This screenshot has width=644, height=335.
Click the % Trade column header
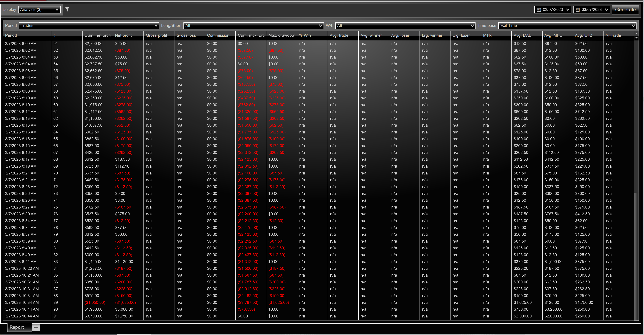click(619, 35)
